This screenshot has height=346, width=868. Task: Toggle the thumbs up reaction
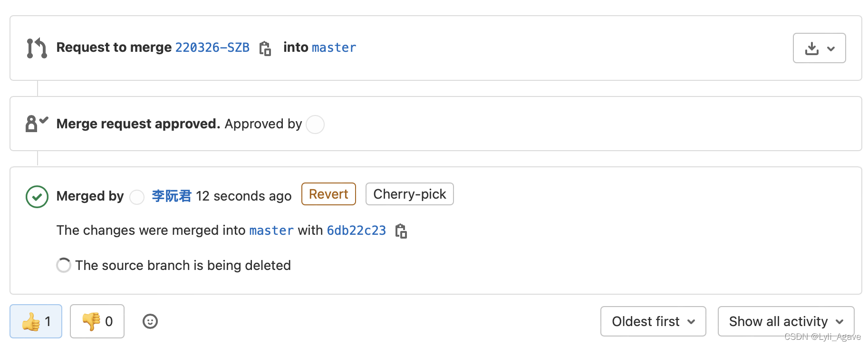pos(36,322)
